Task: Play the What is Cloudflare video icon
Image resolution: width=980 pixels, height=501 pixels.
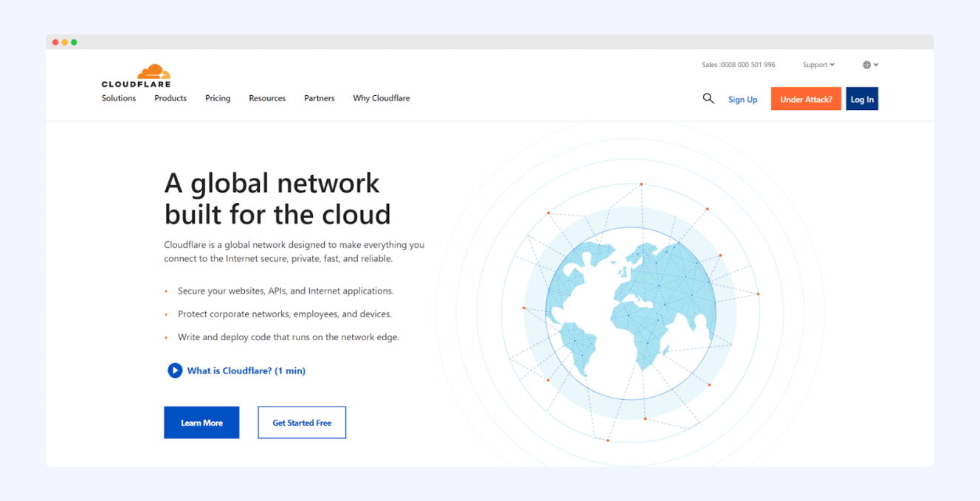Action: point(175,370)
